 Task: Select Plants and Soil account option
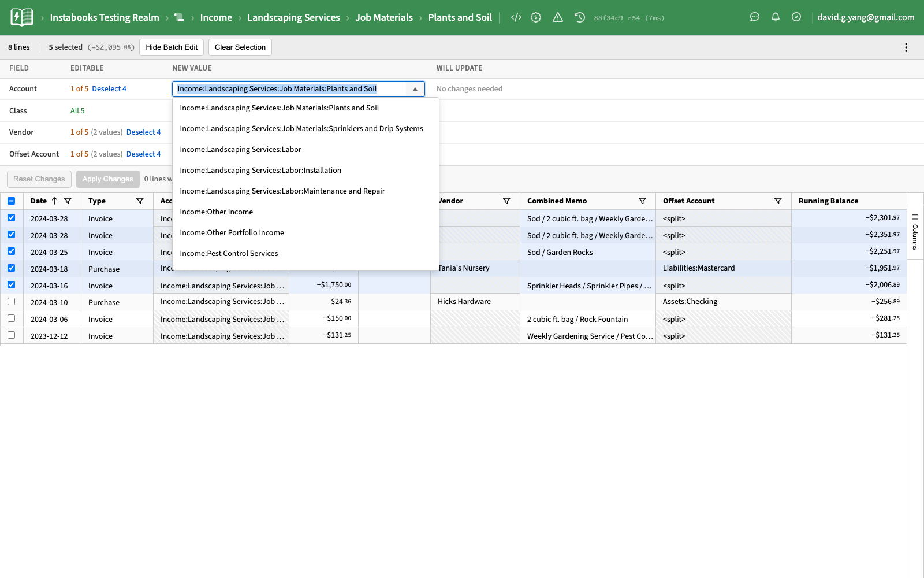(305, 108)
